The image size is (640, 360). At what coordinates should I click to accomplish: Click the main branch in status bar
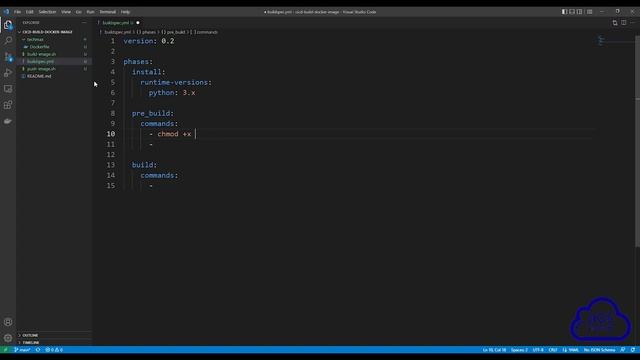[22, 350]
